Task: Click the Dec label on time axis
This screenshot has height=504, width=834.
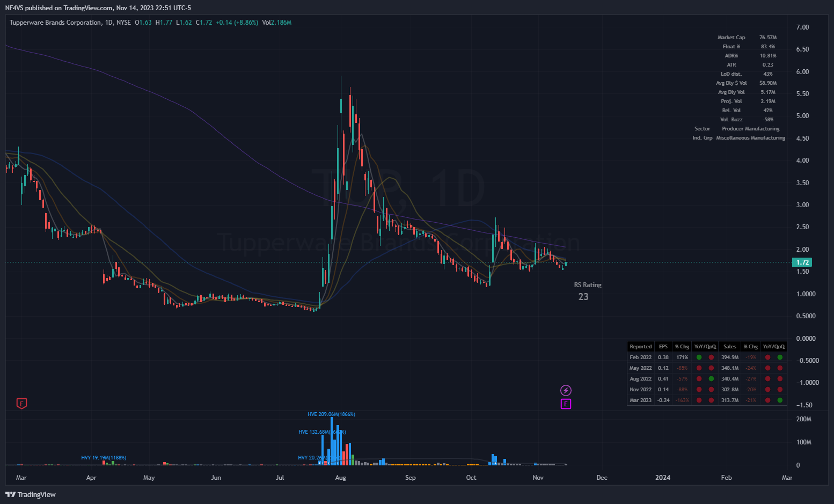Action: pyautogui.click(x=602, y=478)
